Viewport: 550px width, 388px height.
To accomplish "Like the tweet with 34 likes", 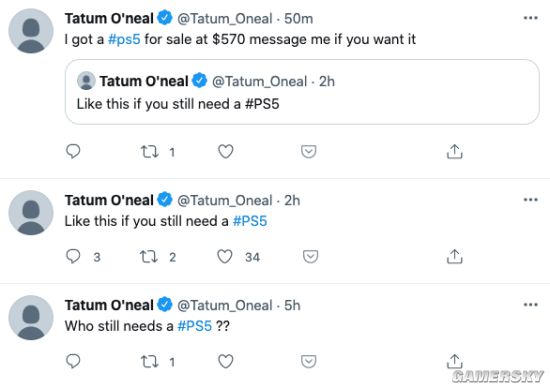I will [225, 256].
